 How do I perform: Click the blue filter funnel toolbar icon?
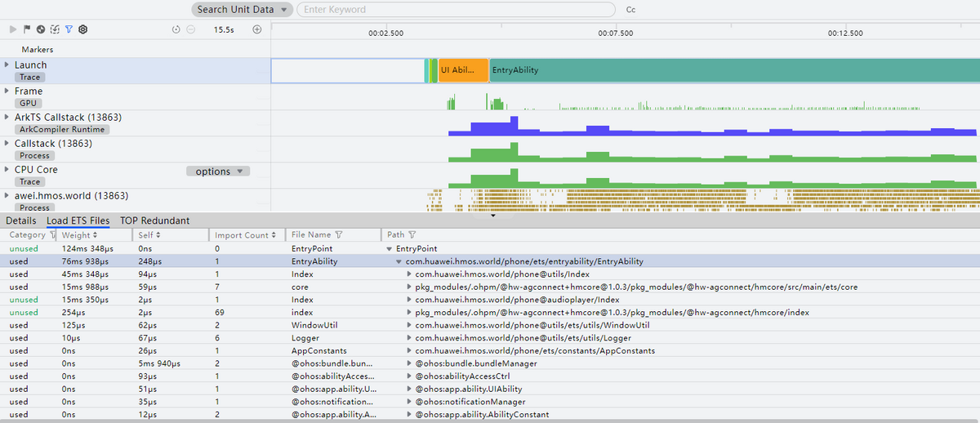coord(69,29)
